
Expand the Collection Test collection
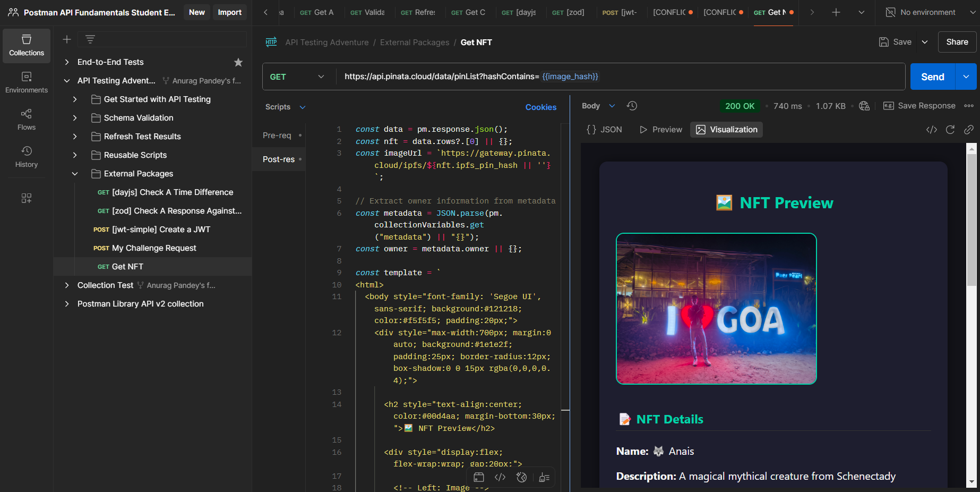coord(67,285)
